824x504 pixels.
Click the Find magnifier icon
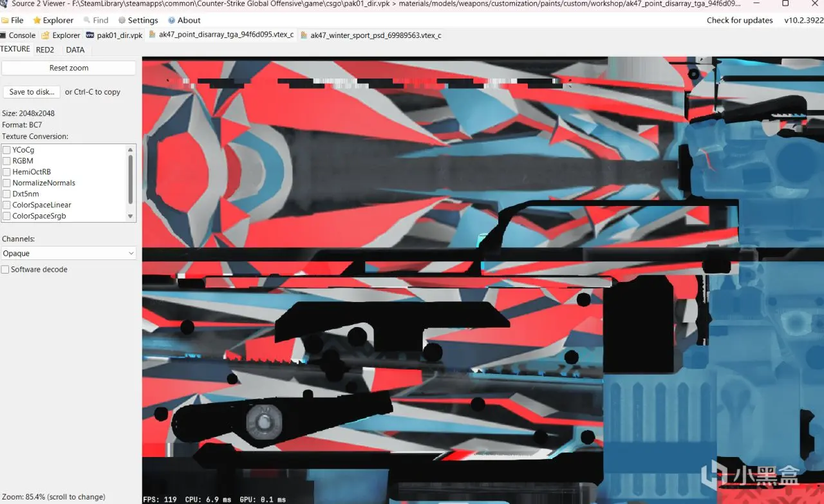coord(87,21)
